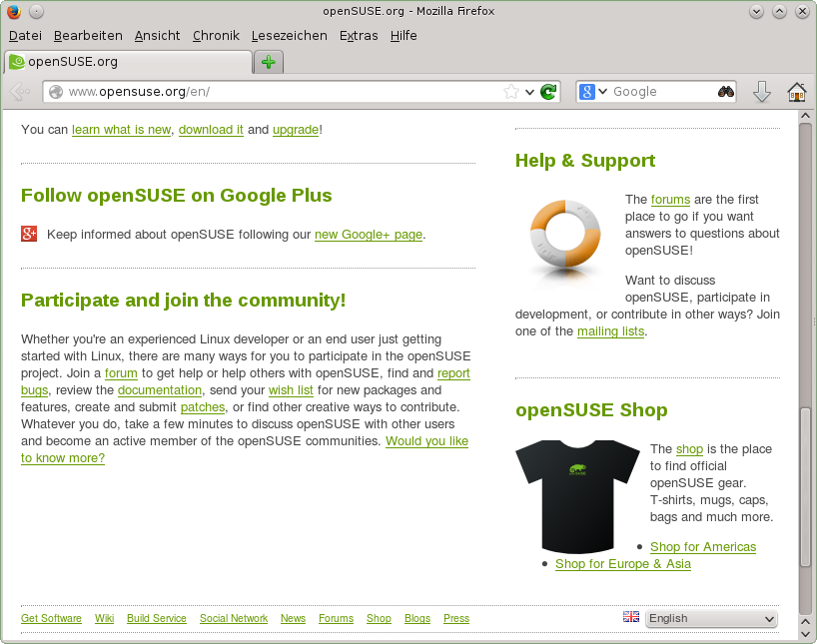Click the back navigation arrow
The height and width of the screenshot is (644, 817).
tap(18, 92)
